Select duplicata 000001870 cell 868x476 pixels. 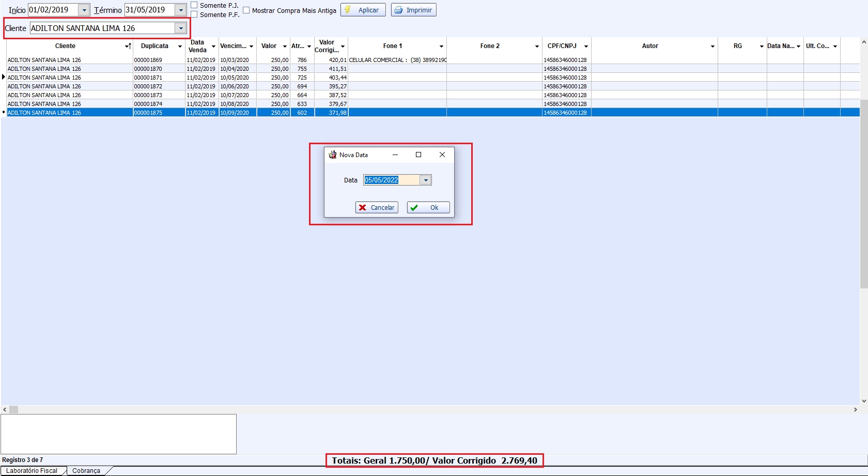159,69
